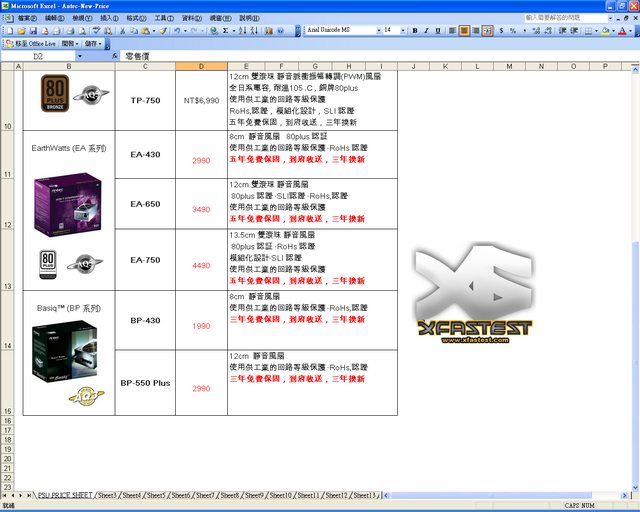Select the EA-750 model cell

click(x=145, y=260)
